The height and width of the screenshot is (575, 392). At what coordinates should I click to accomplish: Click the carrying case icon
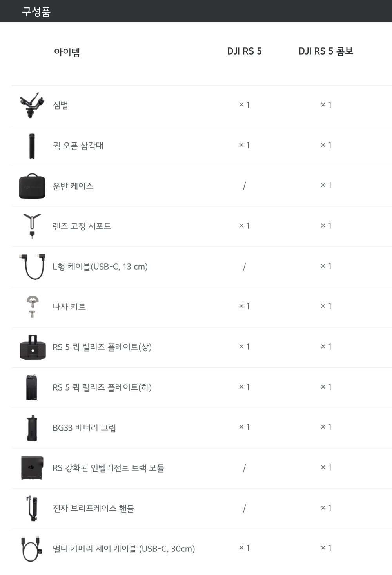32,186
